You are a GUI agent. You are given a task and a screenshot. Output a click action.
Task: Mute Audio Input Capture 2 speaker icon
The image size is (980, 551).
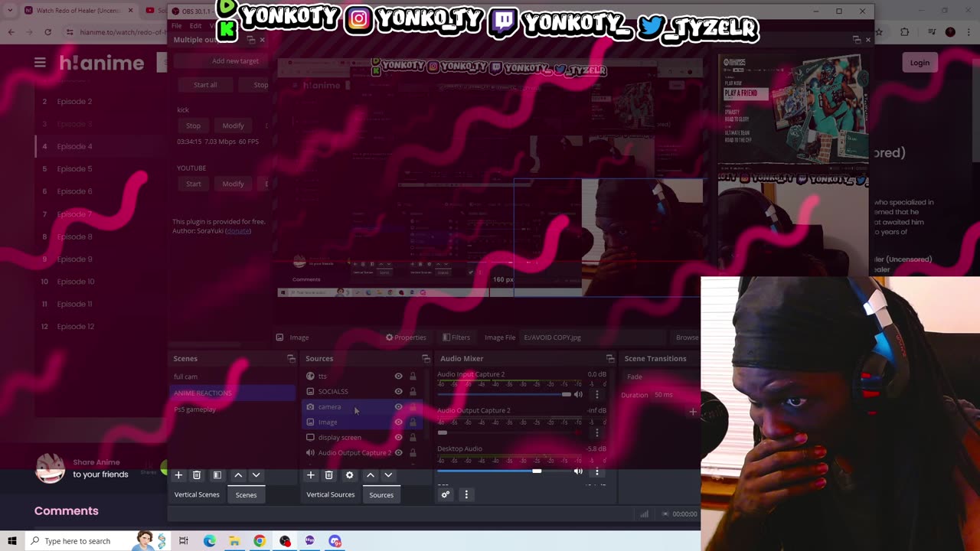[578, 395]
